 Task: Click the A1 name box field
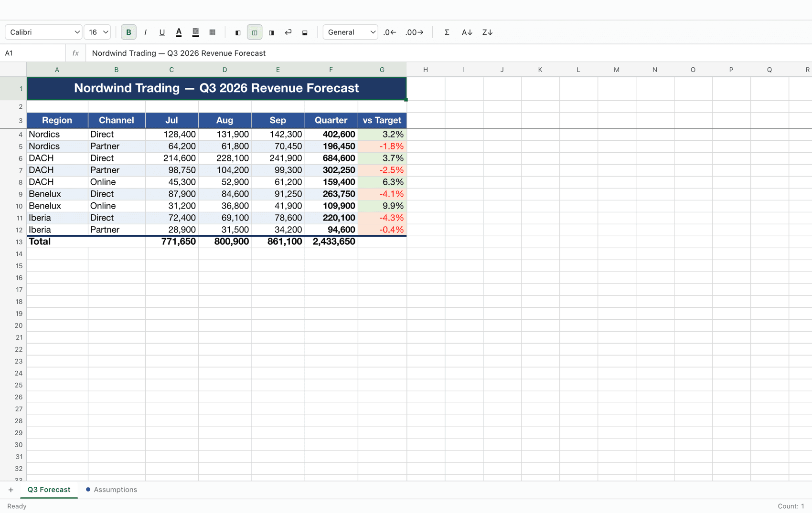pos(32,53)
